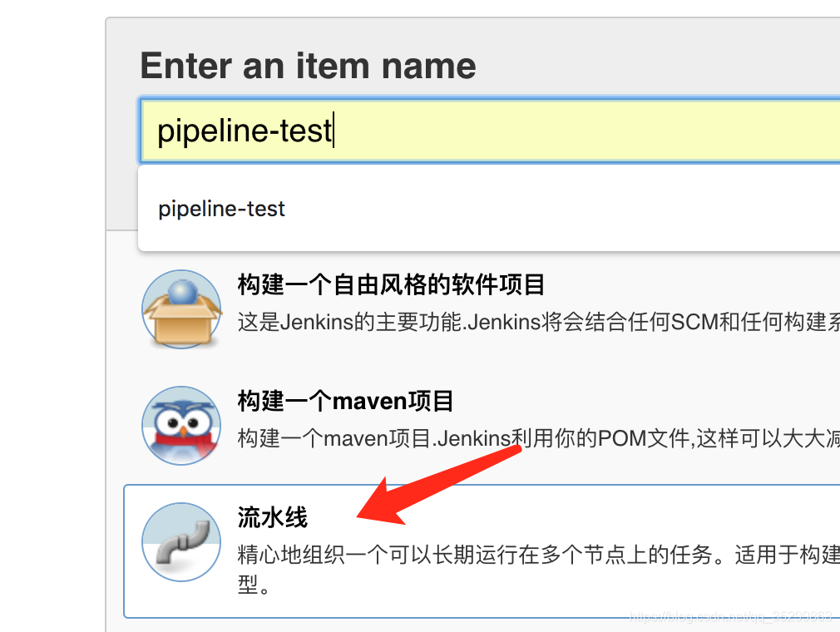Place cursor in the typed pipeline-test text

(x=245, y=131)
